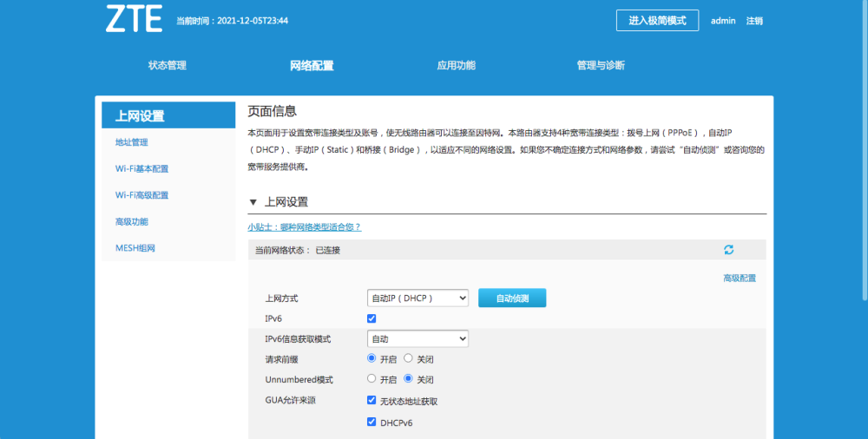Open the 小贴士 network type help link

coord(304,226)
